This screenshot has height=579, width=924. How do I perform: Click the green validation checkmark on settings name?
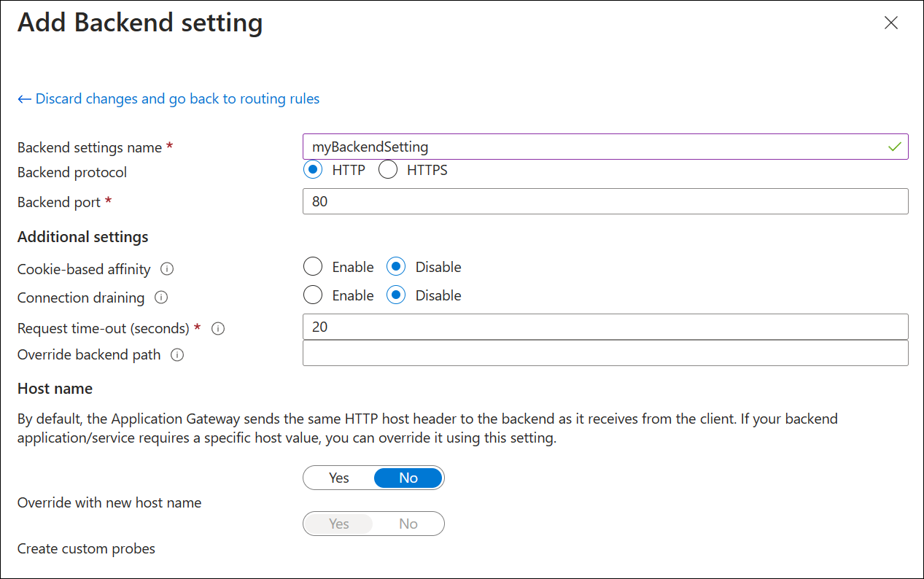tap(896, 147)
